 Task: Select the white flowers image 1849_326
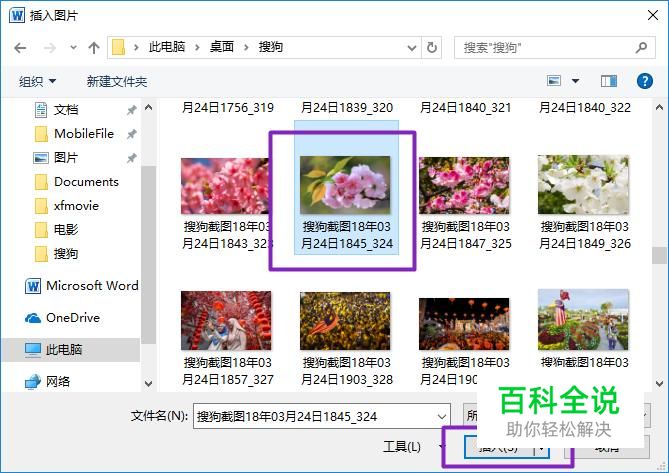pyautogui.click(x=584, y=185)
